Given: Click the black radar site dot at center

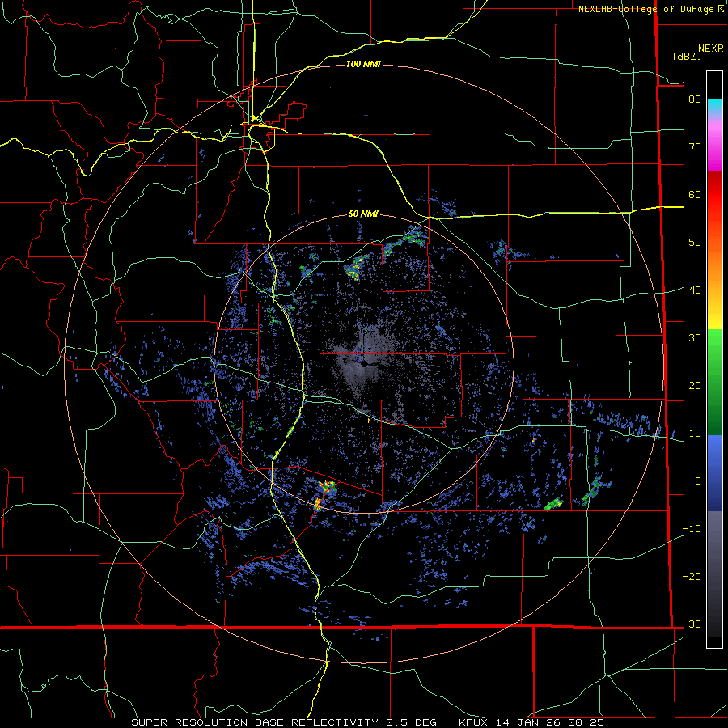Looking at the screenshot, I should tap(365, 364).
